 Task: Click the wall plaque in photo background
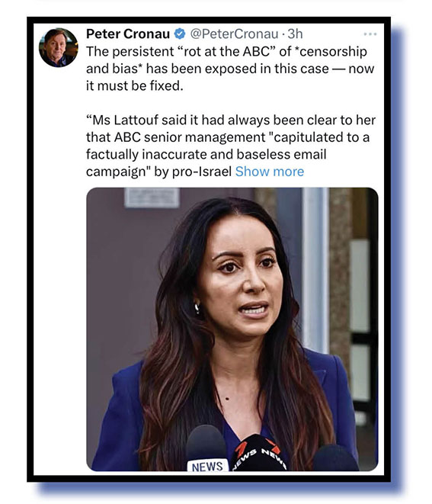click(x=152, y=197)
